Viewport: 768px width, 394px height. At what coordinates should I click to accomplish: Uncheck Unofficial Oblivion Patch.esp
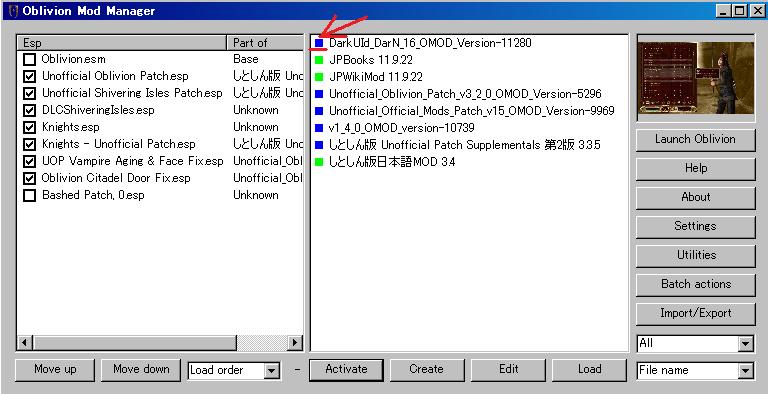pyautogui.click(x=29, y=76)
